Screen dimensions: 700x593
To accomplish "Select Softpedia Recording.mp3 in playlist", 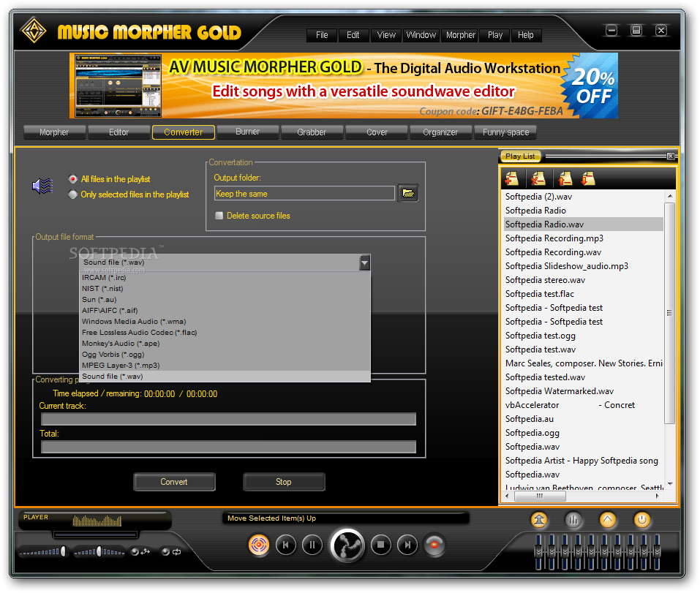I will [583, 238].
